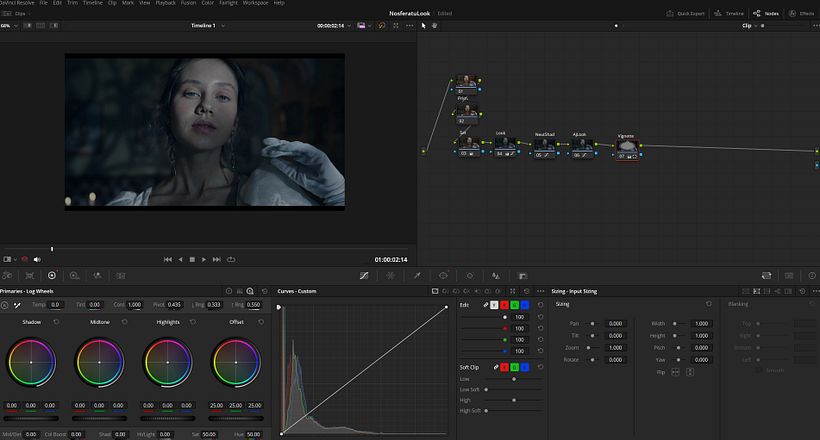Open the Qualifier eyedropper palette
Viewport: 820px width, 440px height.
pyautogui.click(x=417, y=276)
